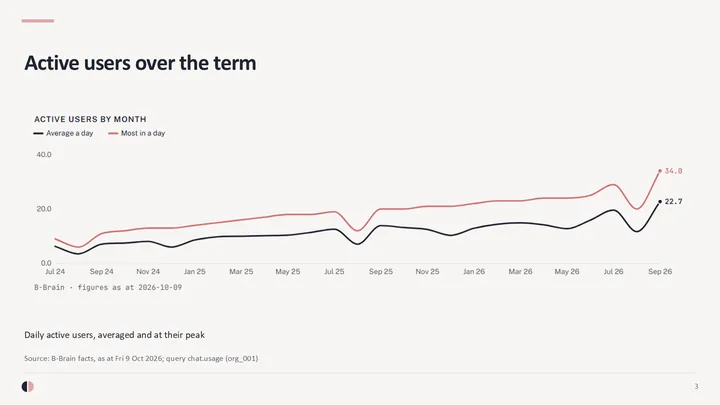Click the Sep 25 axis label

[381, 271]
